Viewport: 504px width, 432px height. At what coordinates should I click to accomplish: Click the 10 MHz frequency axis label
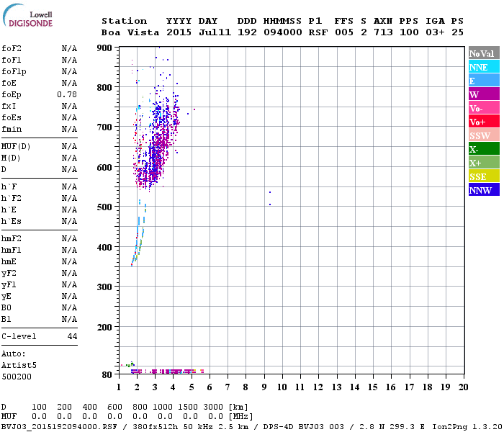[282, 387]
